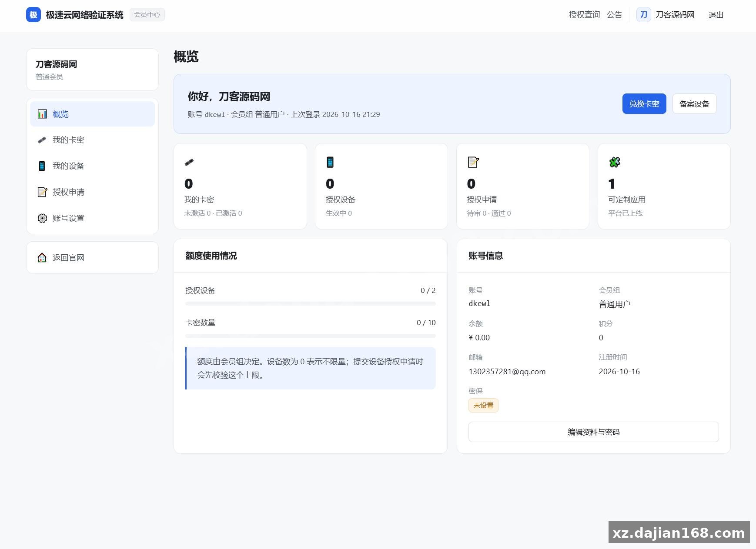This screenshot has height=549, width=756.
Task: Click the 0 / 10 quota value
Action: pyautogui.click(x=426, y=323)
